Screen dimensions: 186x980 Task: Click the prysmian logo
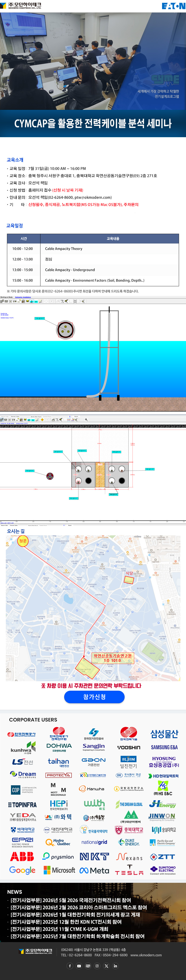[x=58, y=856]
